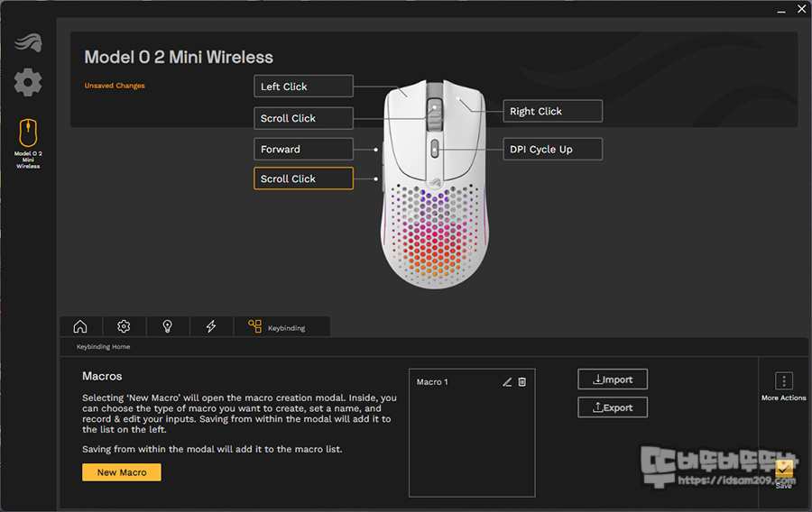Image resolution: width=812 pixels, height=512 pixels.
Task: Open the global settings gear in sidebar
Action: tap(28, 82)
